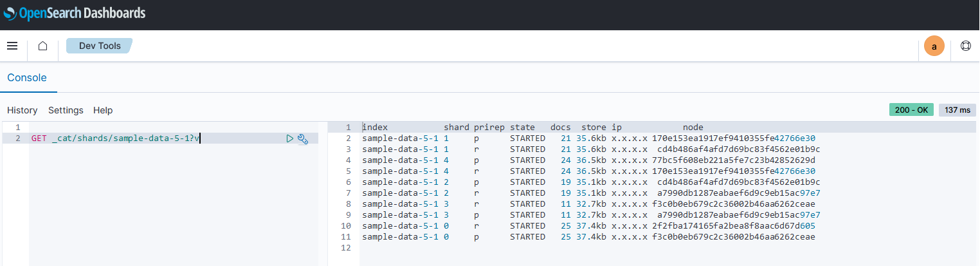
Task: Click sample-data-5-1 index name on output line 5
Action: (401, 171)
